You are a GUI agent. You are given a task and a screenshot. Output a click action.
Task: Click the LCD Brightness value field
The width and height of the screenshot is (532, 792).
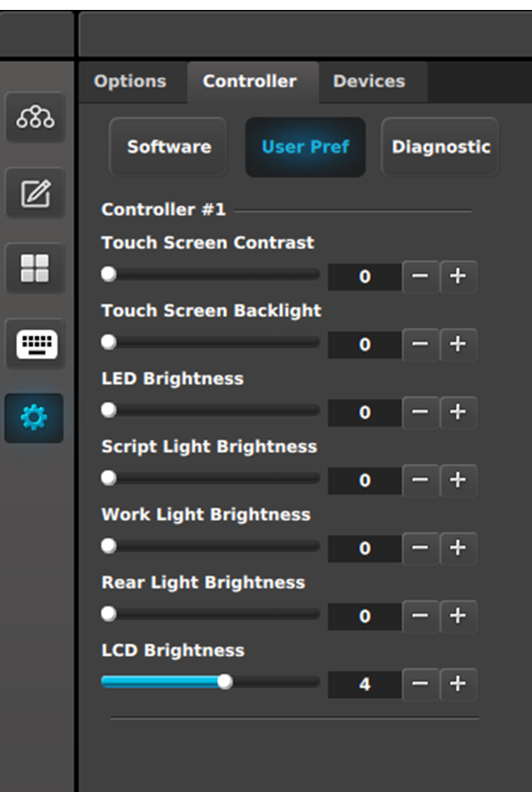point(365,684)
